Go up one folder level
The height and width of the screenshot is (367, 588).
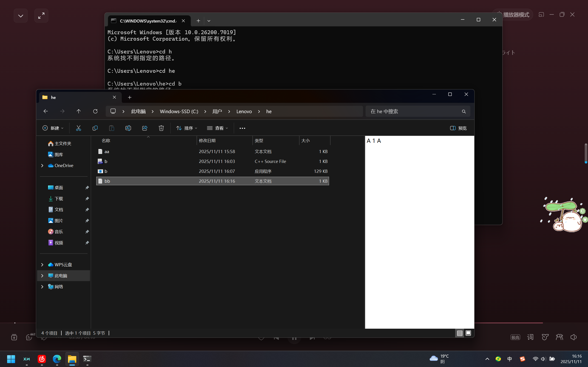[x=79, y=111]
